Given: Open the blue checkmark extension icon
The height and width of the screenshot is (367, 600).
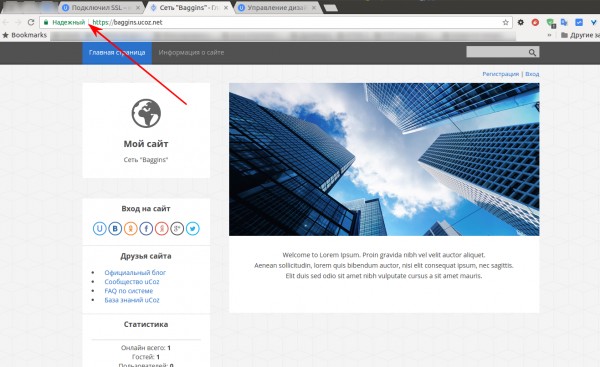Looking at the screenshot, I should tap(579, 22).
